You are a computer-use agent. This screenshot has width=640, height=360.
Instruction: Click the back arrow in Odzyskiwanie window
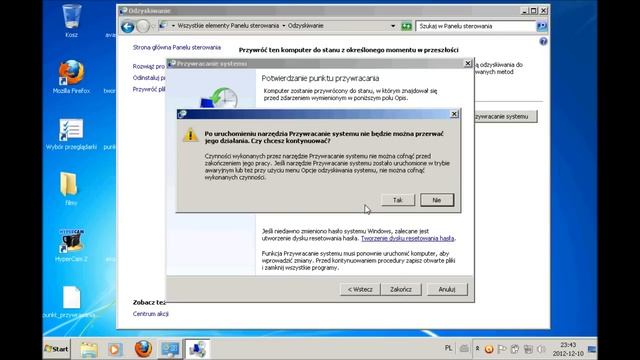click(x=128, y=27)
